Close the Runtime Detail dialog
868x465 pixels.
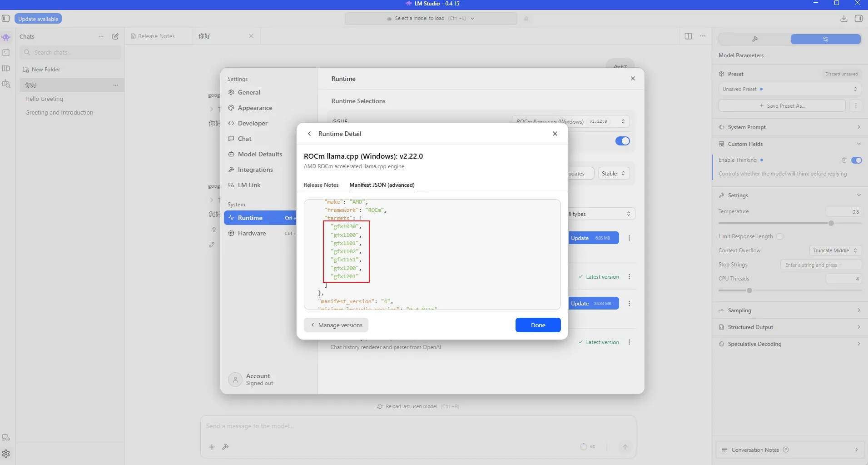point(555,134)
